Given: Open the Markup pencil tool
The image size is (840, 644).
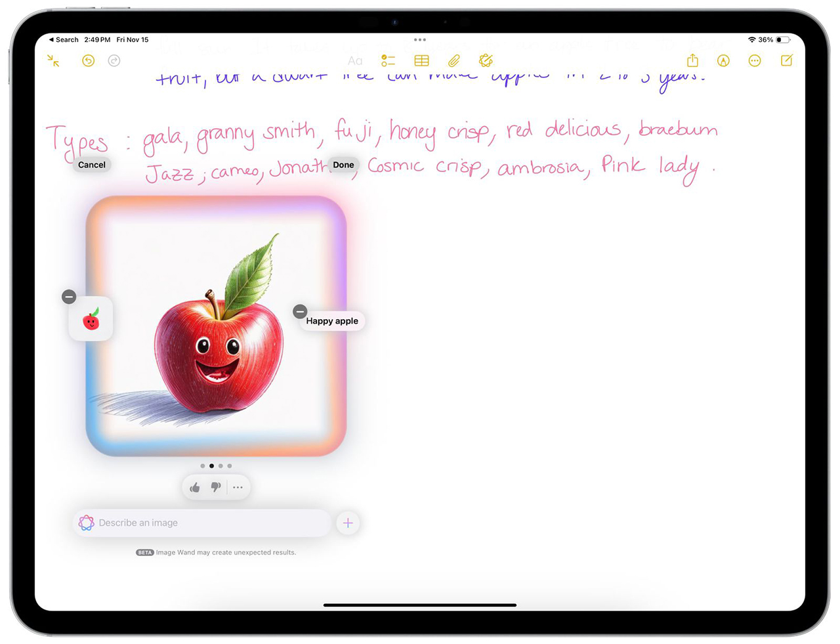Looking at the screenshot, I should tap(723, 60).
